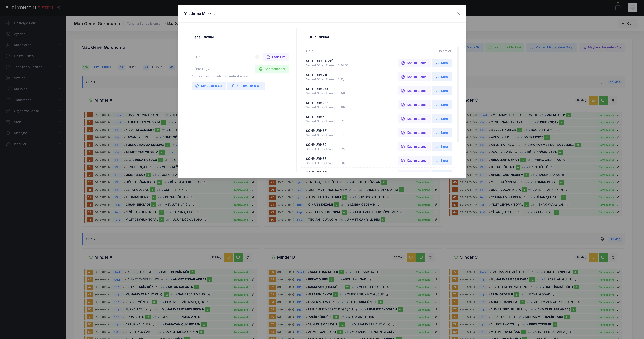Open Katılım Listesi for SG-E-U15(41)
Image resolution: width=644 pixels, height=339 pixels.
(414, 77)
